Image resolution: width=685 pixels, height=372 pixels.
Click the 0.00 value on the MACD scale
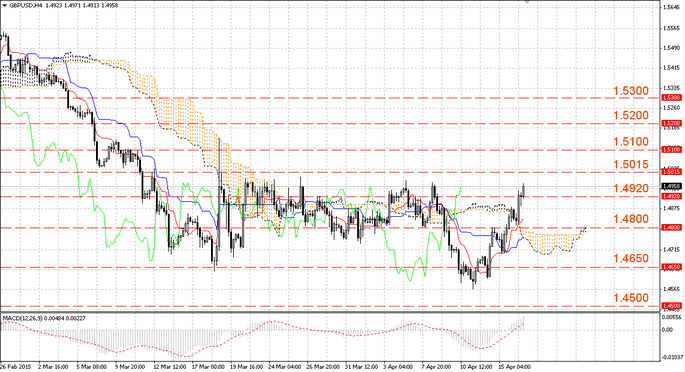(x=668, y=330)
